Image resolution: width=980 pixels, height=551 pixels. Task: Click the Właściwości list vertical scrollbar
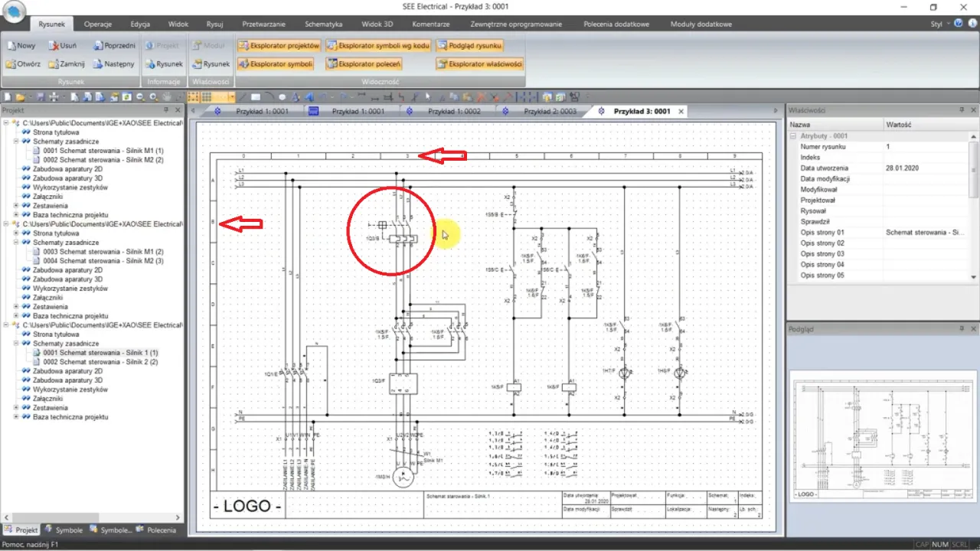(974, 207)
